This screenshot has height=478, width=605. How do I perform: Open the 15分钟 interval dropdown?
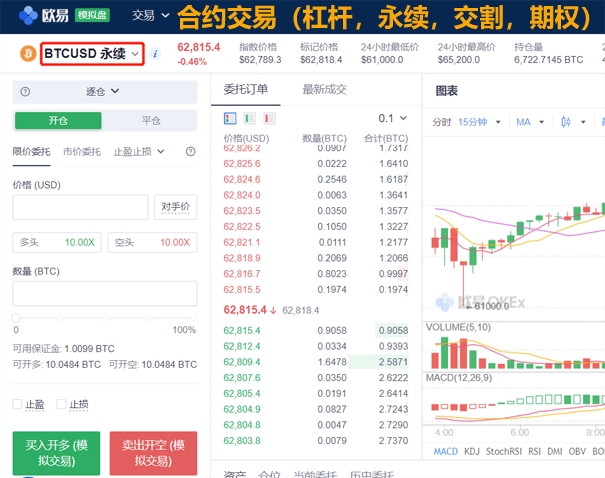click(x=480, y=122)
